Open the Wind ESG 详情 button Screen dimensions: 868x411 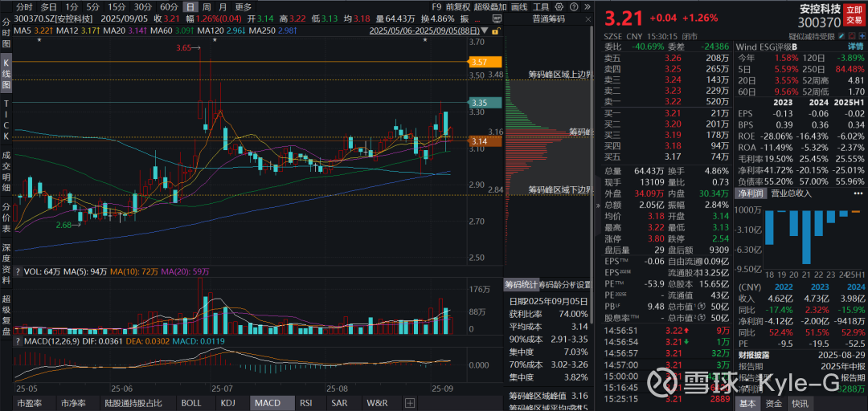[x=855, y=47]
